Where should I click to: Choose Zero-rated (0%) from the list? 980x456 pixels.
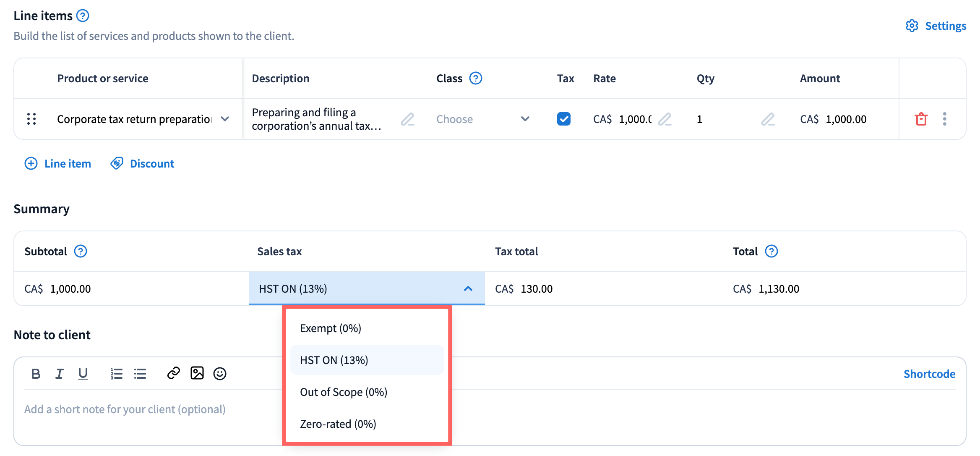click(x=338, y=424)
